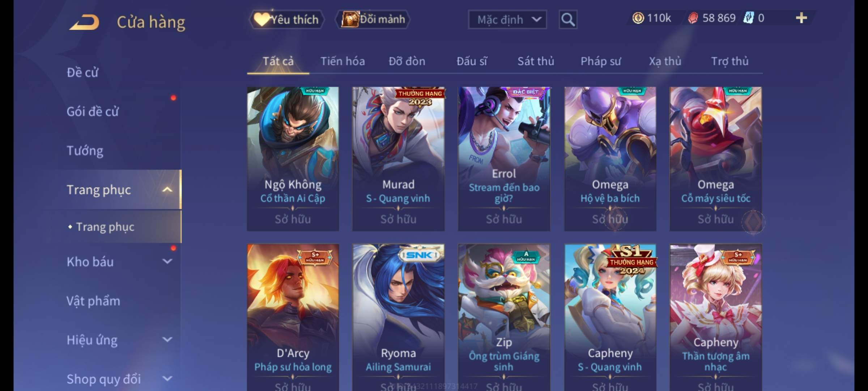Image resolution: width=868 pixels, height=391 pixels.
Task: Open Đổi mảnh chest icon
Action: pos(373,19)
